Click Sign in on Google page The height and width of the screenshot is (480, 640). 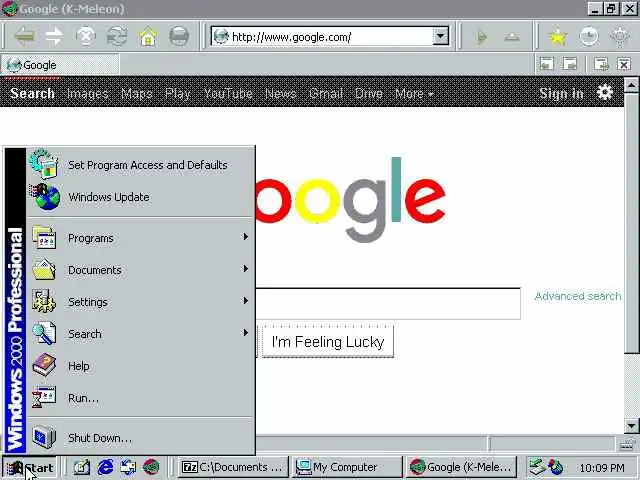coord(561,93)
